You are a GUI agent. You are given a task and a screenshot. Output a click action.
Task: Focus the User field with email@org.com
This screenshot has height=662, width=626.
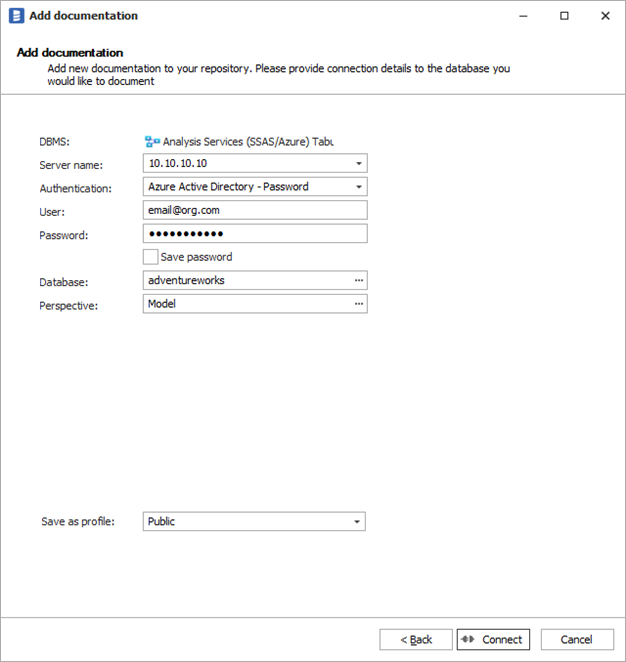coord(255,210)
